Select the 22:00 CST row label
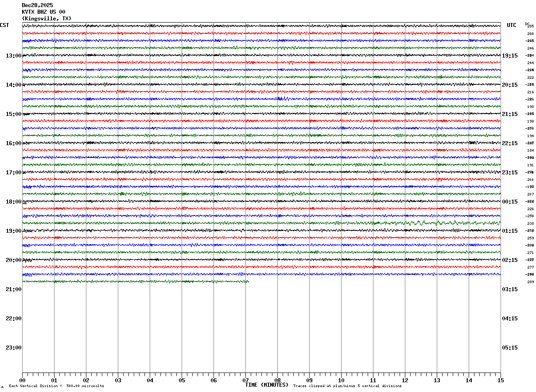This screenshot has height=392, width=536. [x=14, y=319]
